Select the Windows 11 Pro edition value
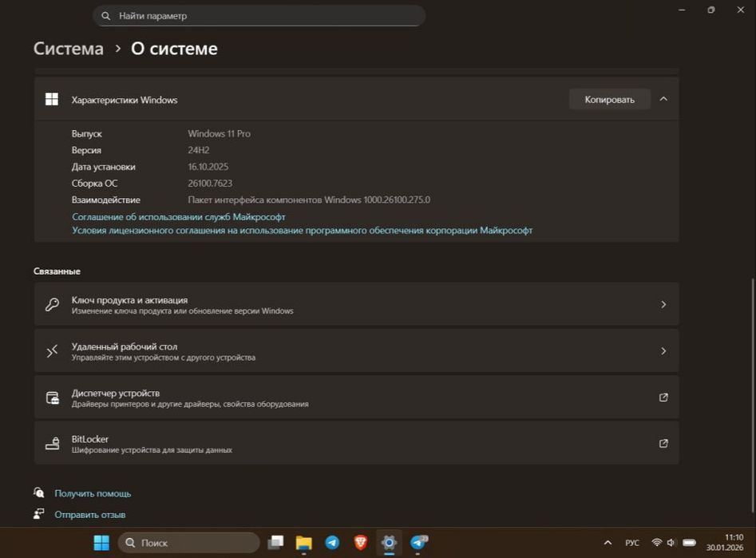Image resolution: width=756 pixels, height=558 pixels. tap(219, 133)
